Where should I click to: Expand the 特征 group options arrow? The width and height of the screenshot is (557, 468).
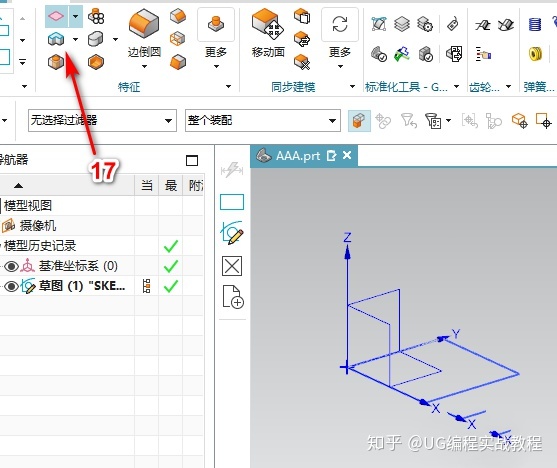pos(228,86)
